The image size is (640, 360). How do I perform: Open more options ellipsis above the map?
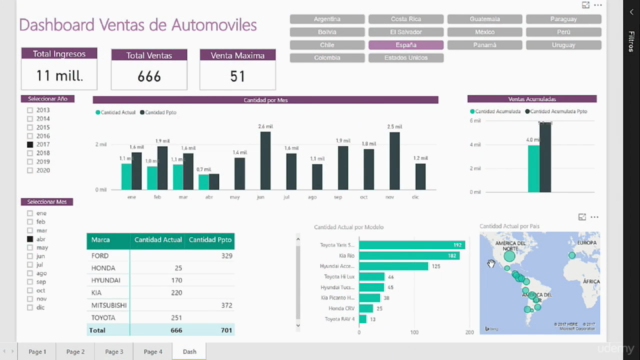click(595, 217)
